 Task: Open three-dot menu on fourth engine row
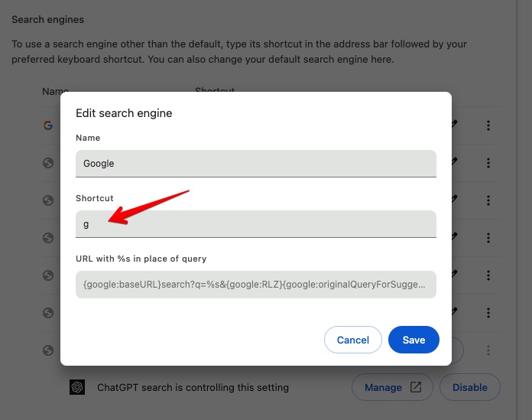(488, 238)
